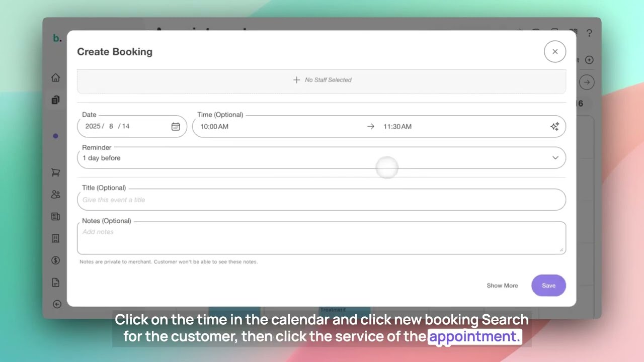Screen dimensions: 644x362
Task: Select the month 8 in the Date field
Action: [x=111, y=126]
